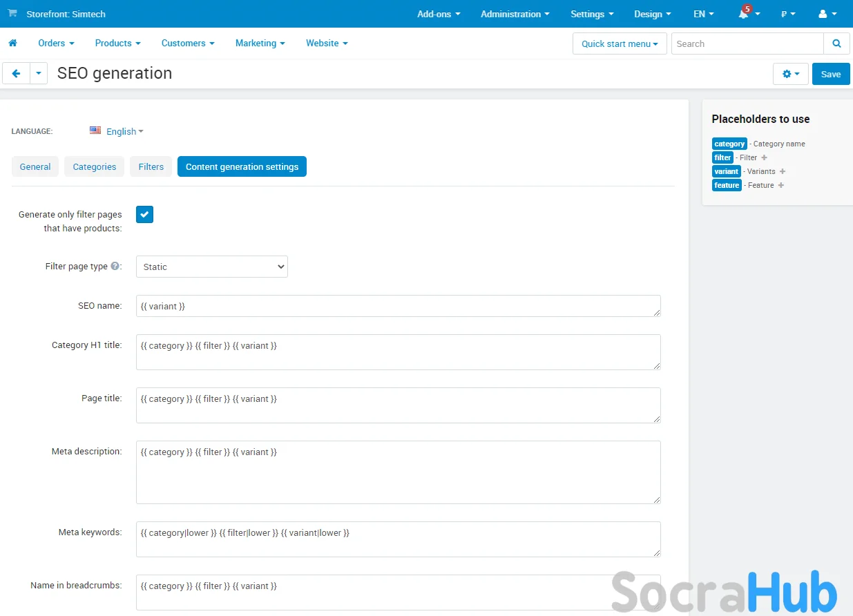853x616 pixels.
Task: Open the Quick start menu dropdown
Action: 619,44
